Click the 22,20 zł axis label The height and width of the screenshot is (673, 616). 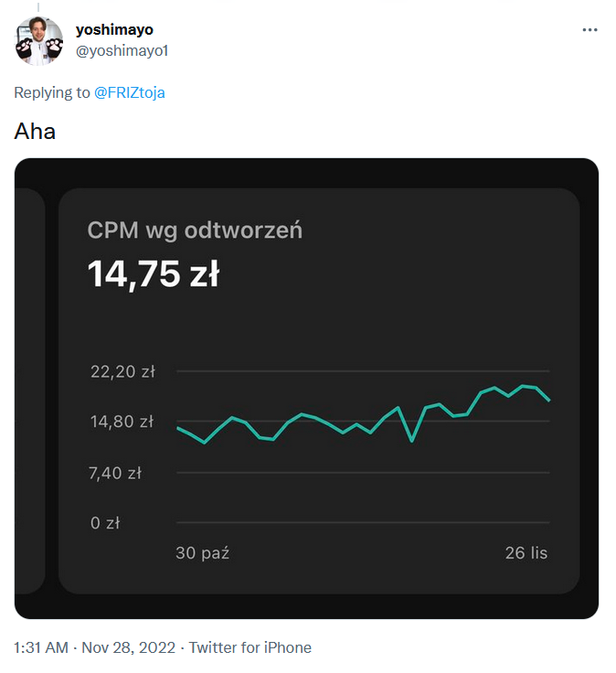(x=122, y=371)
